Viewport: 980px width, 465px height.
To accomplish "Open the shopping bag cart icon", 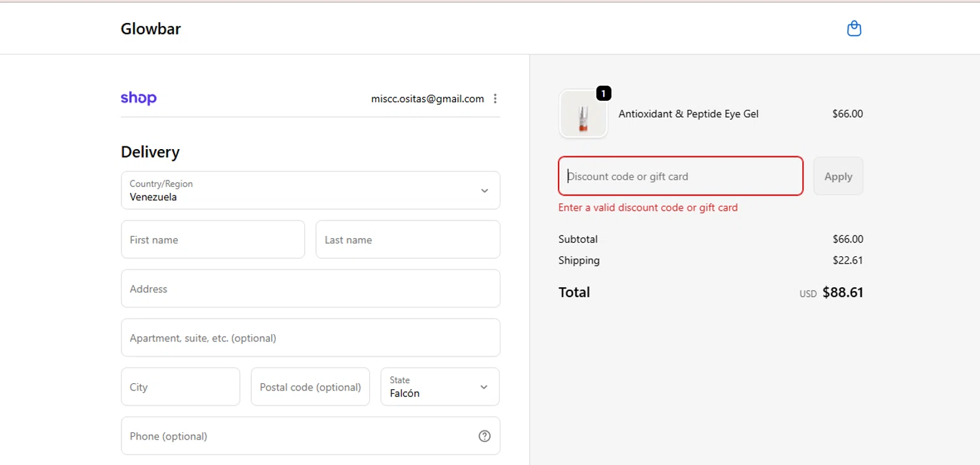I will point(854,29).
